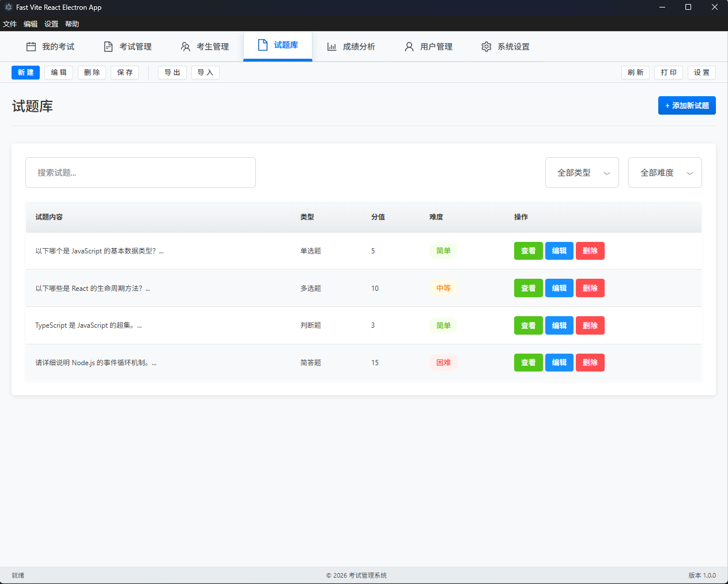728x584 pixels.
Task: Open the 文件 menu
Action: (x=10, y=24)
